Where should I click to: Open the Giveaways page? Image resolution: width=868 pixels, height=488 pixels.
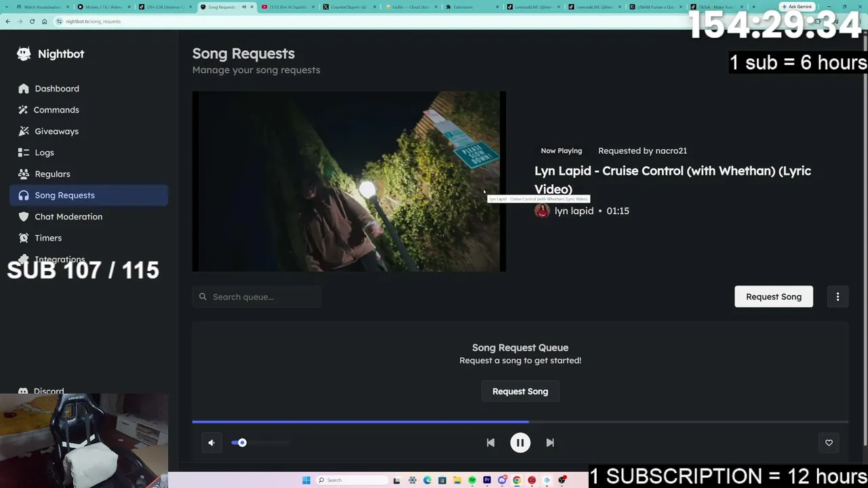point(89,131)
